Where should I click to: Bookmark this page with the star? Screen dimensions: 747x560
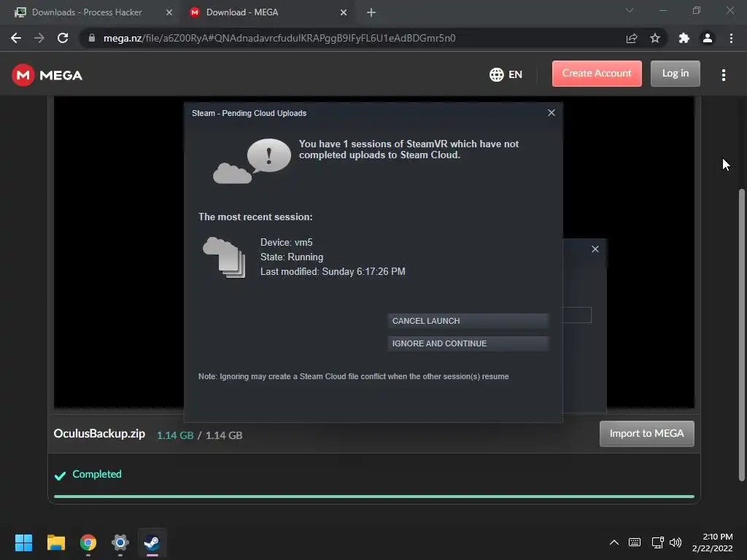[x=655, y=38]
